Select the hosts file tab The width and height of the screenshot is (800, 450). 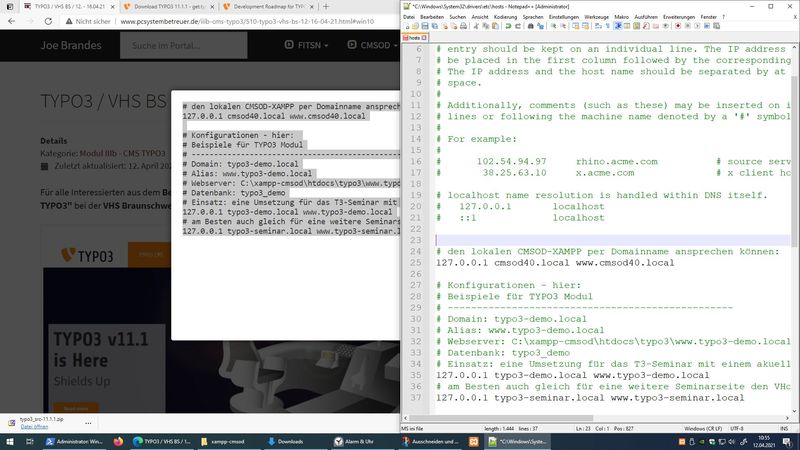click(x=414, y=37)
